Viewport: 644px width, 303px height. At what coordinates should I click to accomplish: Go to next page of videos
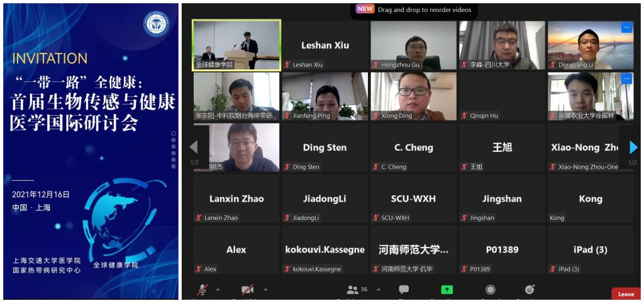pyautogui.click(x=633, y=147)
